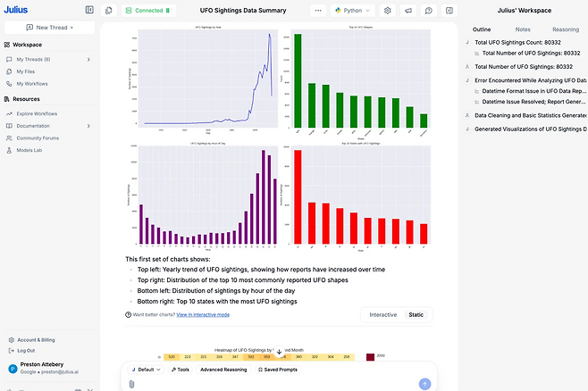
Task: Click the scroll-down arrow button
Action: (280, 353)
